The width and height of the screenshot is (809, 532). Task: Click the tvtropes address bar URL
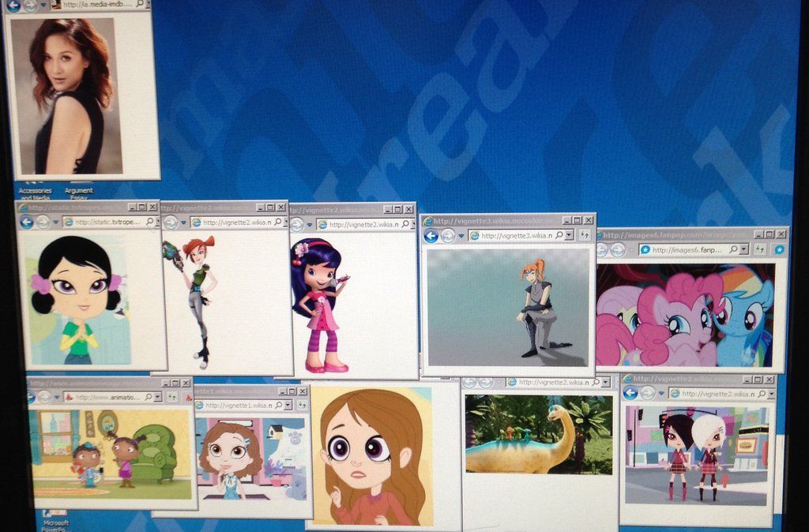(107, 222)
